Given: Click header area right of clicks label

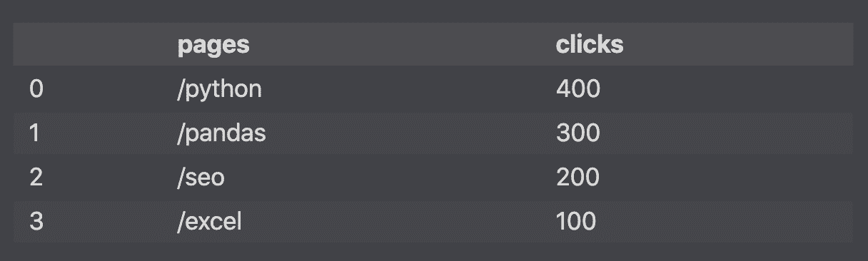Looking at the screenshot, I should point(739,45).
